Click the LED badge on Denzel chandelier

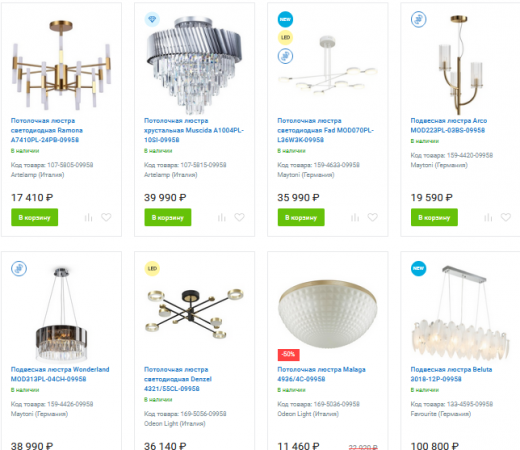[152, 268]
